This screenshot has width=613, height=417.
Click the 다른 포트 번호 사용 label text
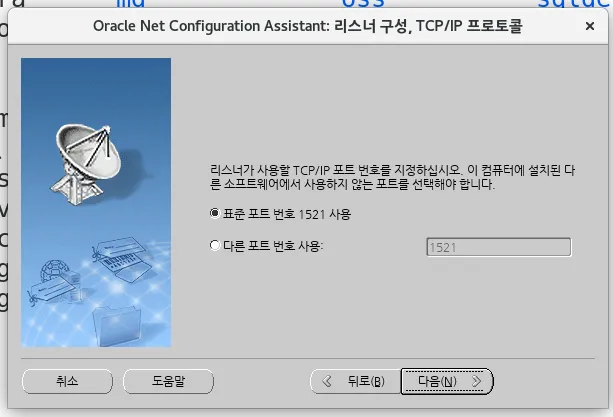273,246
